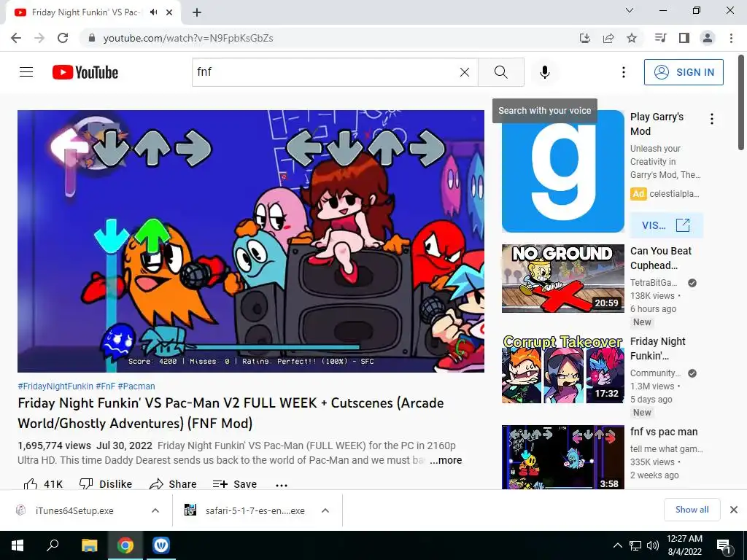Open the YouTube guide hamburger menu
Image resolution: width=747 pixels, height=560 pixels.
pos(26,72)
